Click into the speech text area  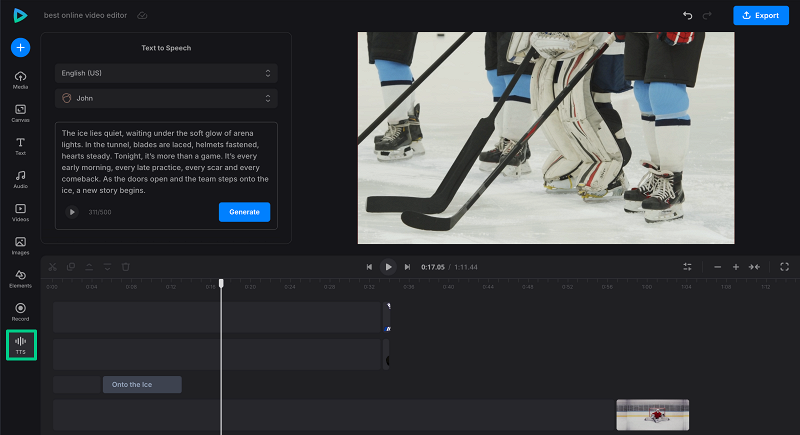[166, 162]
